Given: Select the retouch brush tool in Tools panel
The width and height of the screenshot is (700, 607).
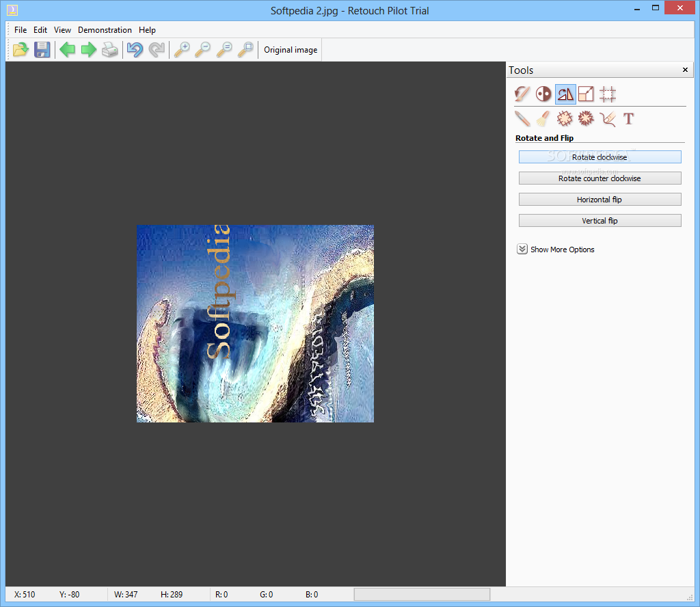Looking at the screenshot, I should point(522,94).
